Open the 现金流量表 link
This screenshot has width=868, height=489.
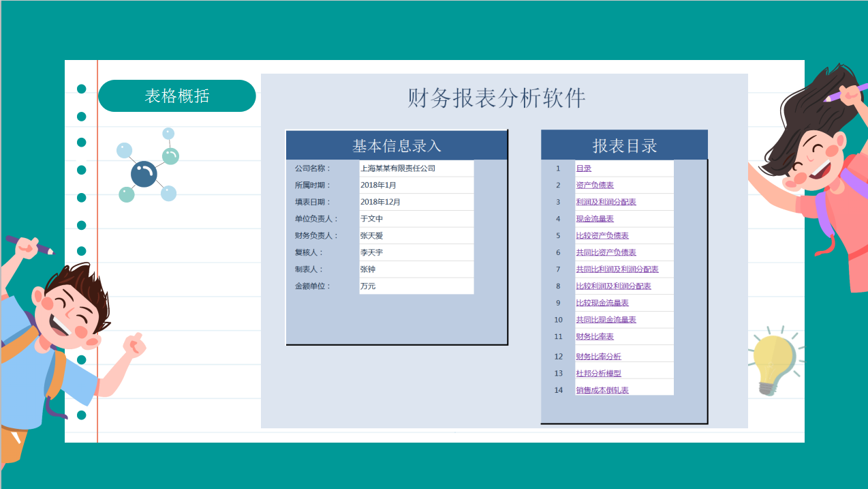(x=595, y=219)
